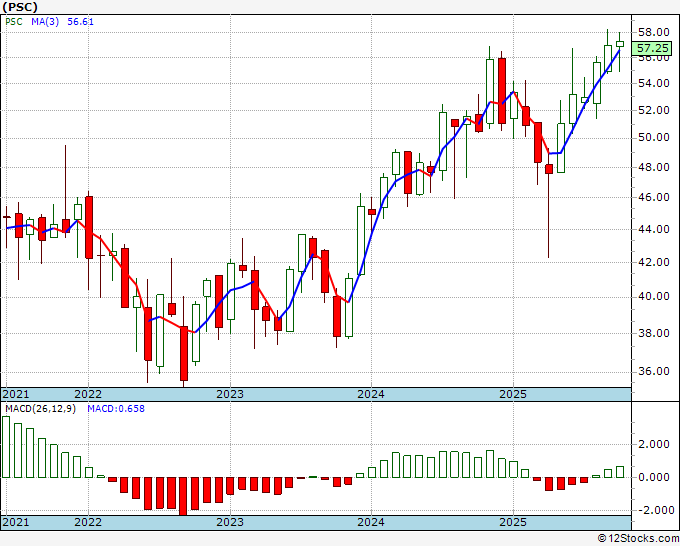Click the 58.00 price axis label
Image resolution: width=680 pixels, height=546 pixels.
(653, 32)
